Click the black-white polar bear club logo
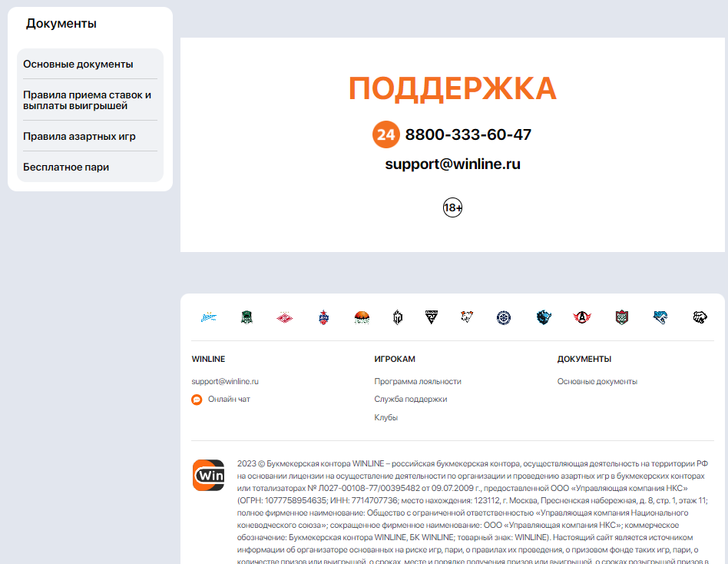 [700, 318]
